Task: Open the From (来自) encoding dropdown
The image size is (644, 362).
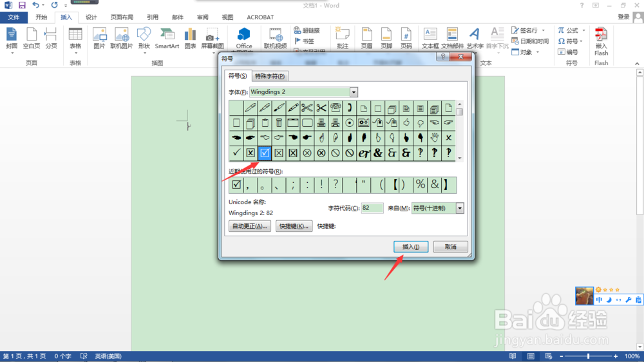Action: (x=460, y=208)
